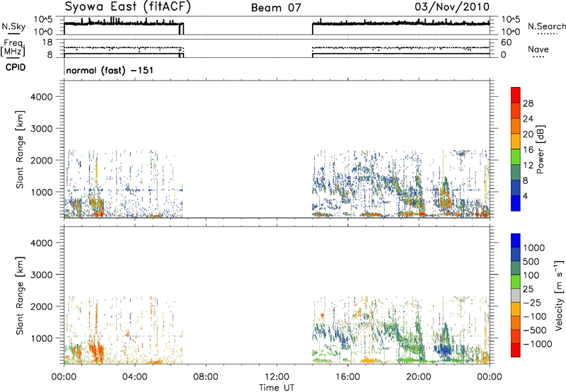Click the '500' label on Velocity colorbar
The image size is (566, 392).
(x=531, y=261)
